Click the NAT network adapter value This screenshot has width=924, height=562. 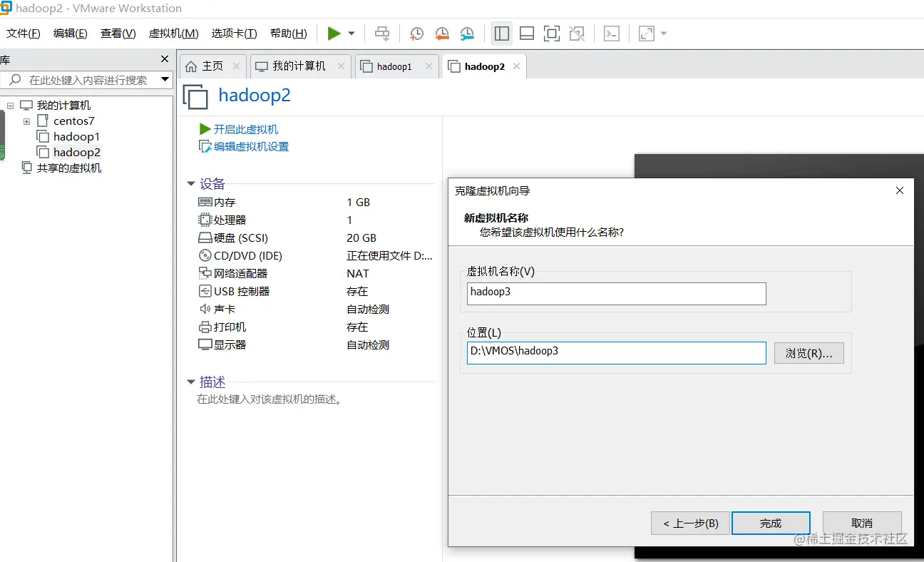pos(358,274)
